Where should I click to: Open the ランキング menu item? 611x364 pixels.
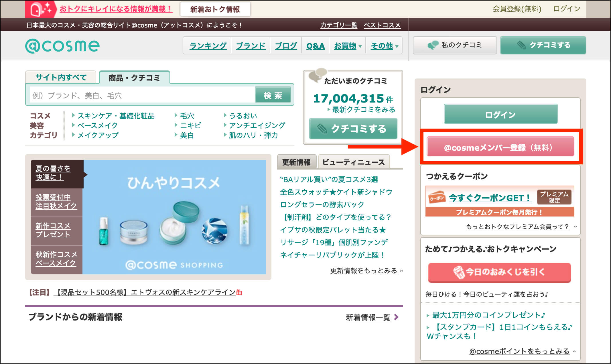tap(208, 46)
